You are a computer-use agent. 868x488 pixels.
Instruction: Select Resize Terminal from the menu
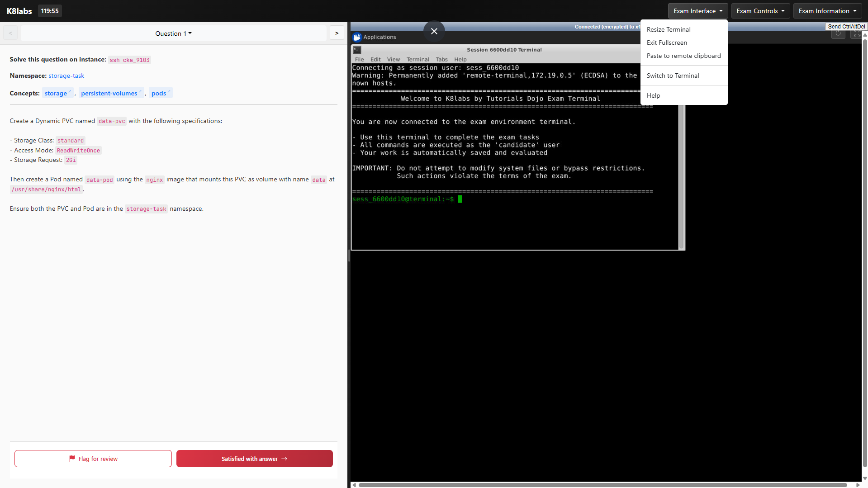point(668,29)
